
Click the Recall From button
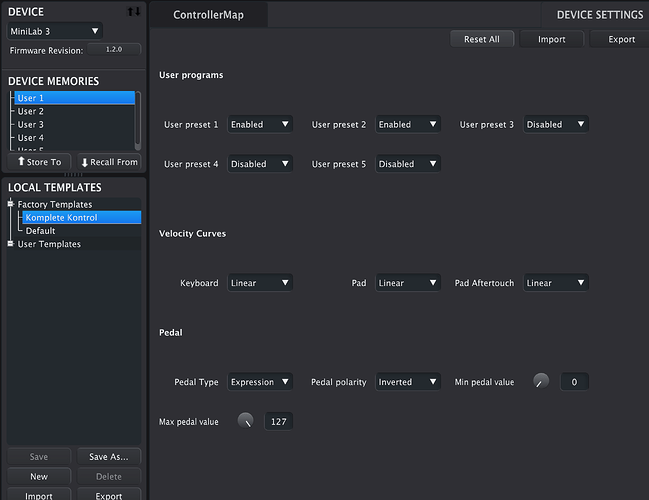point(109,162)
